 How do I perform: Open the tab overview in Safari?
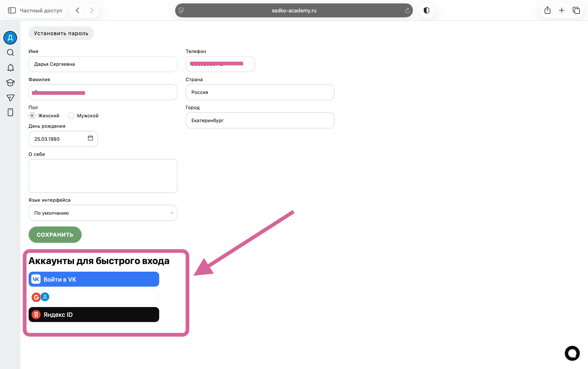(576, 10)
